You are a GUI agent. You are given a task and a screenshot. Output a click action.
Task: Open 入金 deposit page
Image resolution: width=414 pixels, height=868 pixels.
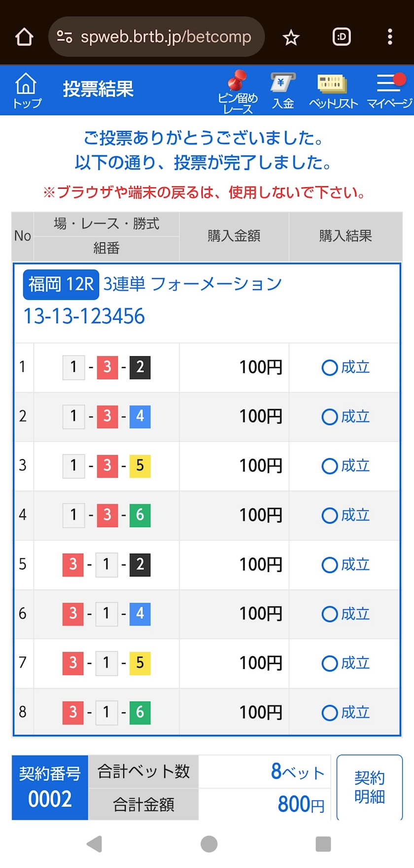point(283,91)
